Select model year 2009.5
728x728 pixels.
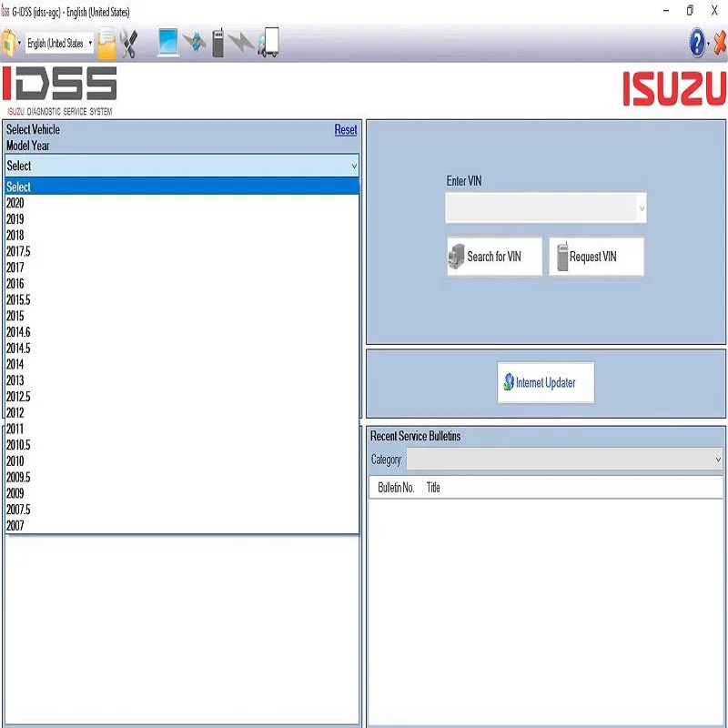pyautogui.click(x=182, y=477)
